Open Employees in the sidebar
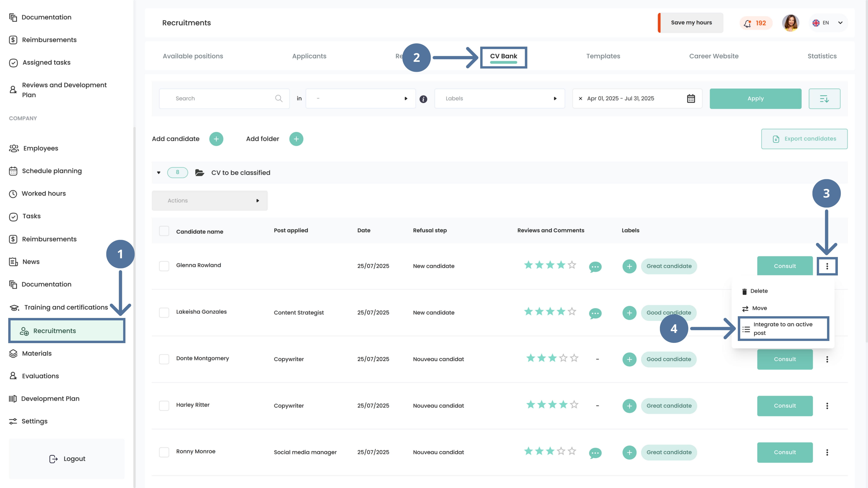This screenshot has height=488, width=868. click(34, 148)
